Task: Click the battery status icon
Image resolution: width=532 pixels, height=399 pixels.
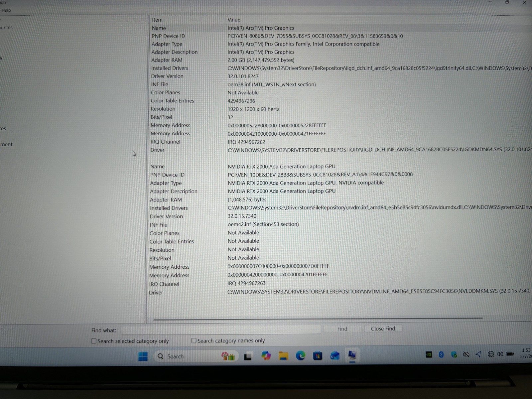Action: coord(510,354)
